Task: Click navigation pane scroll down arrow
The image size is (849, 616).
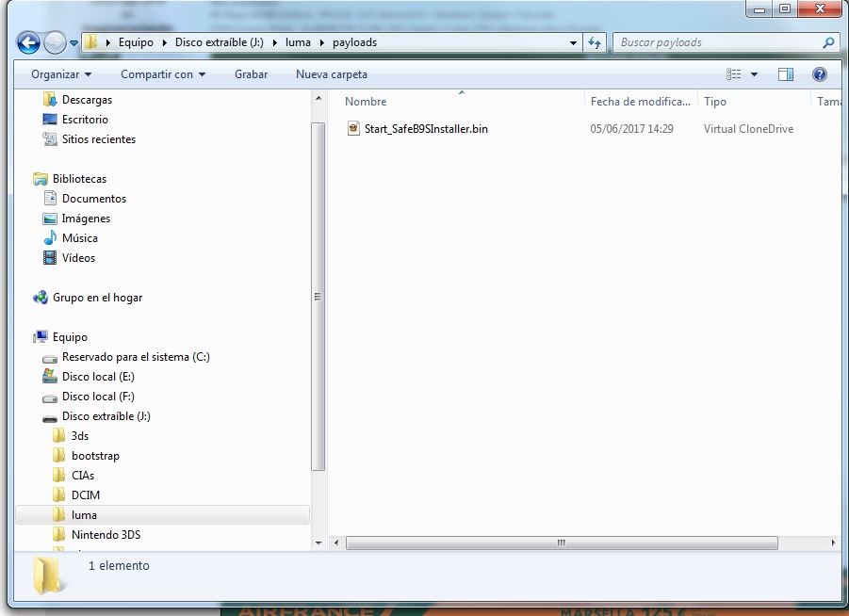Action: click(x=318, y=543)
